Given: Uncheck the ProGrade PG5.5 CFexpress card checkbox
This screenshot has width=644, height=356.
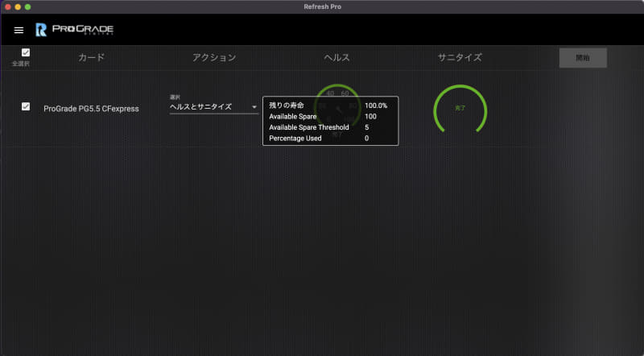Looking at the screenshot, I should 26,106.
